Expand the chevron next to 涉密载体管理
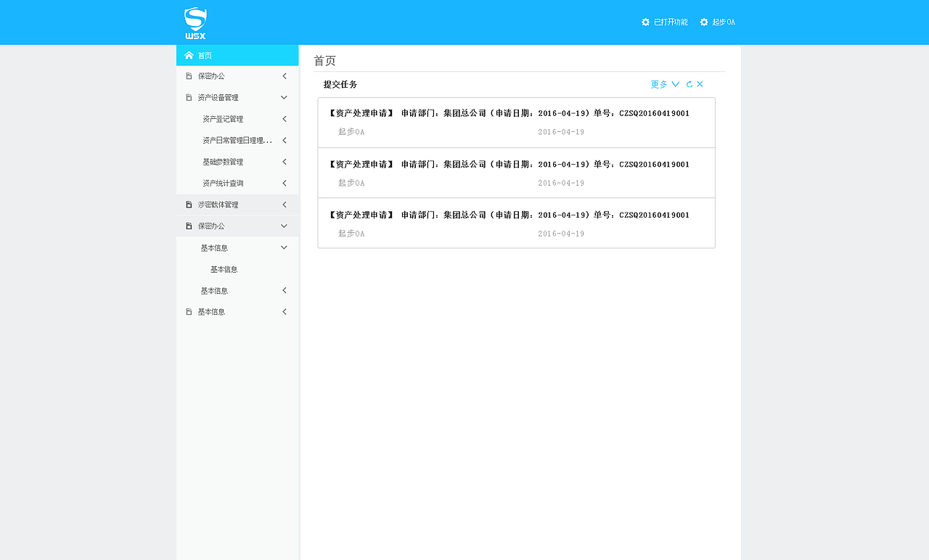Viewport: 929px width, 560px height. tap(285, 205)
